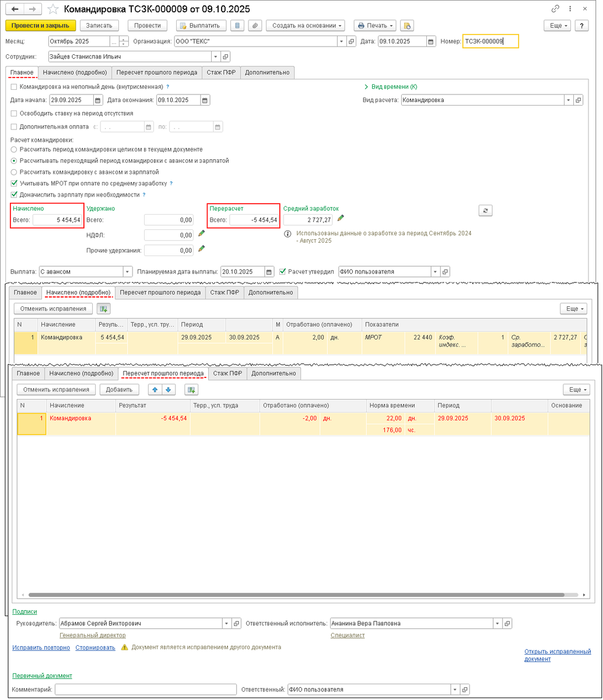Image resolution: width=603 pixels, height=700 pixels.
Task: Open the Выплата С авансом dropdown
Action: tap(128, 272)
